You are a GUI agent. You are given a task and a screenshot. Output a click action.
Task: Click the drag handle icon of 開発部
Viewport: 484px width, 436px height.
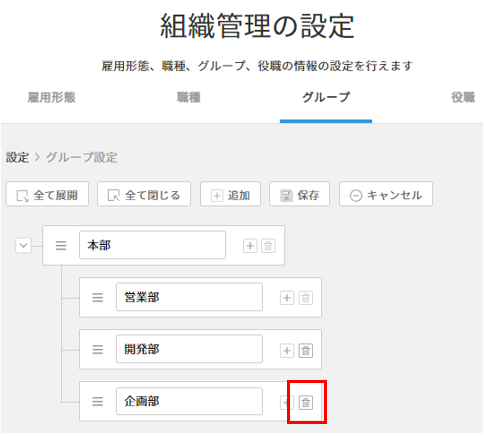[x=97, y=349]
